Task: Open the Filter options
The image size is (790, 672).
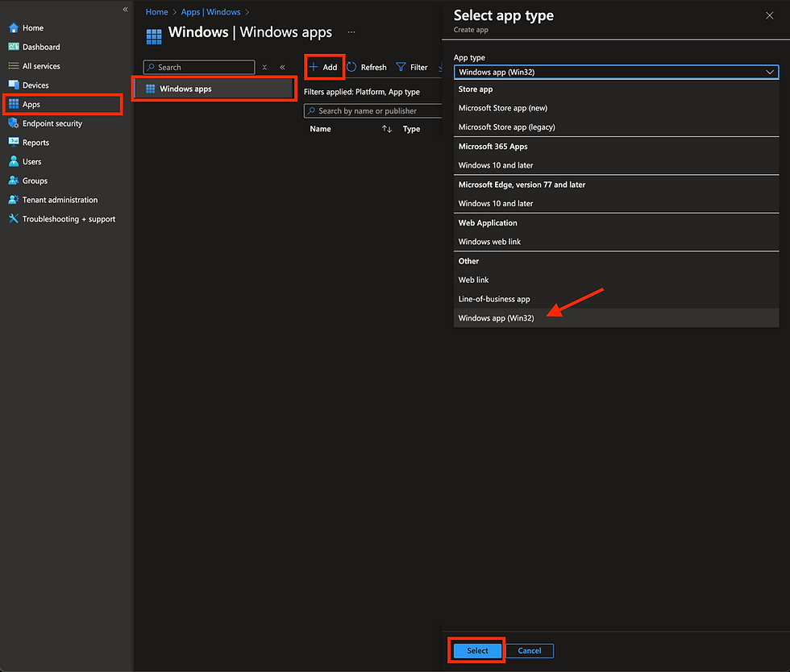Action: click(x=413, y=67)
